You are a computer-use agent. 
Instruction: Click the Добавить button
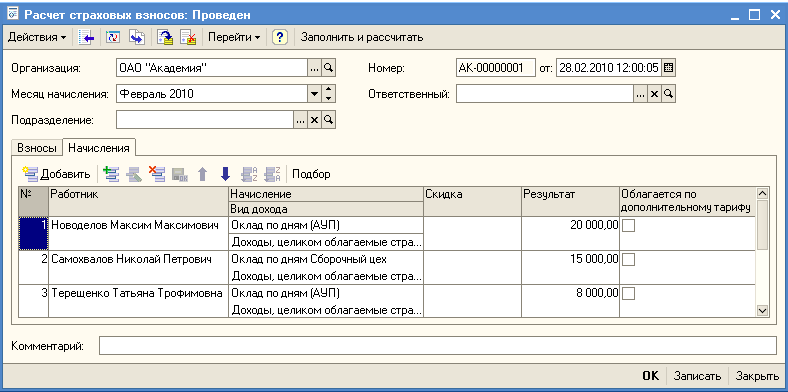57,174
